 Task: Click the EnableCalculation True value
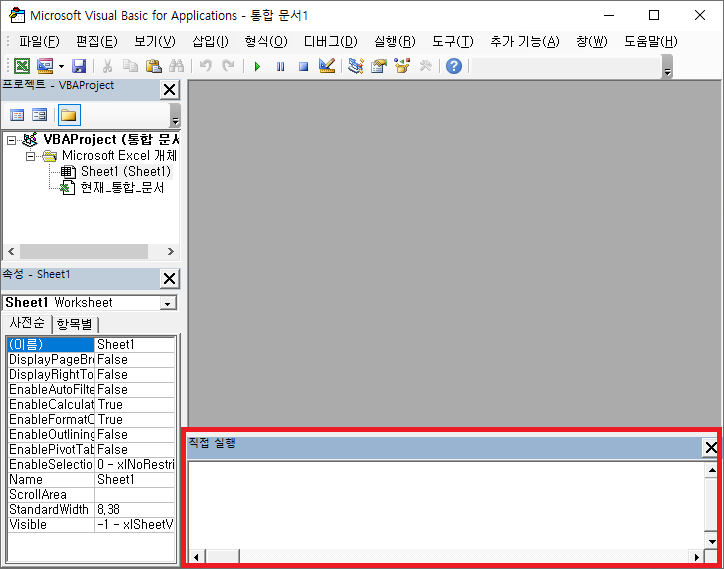134,405
